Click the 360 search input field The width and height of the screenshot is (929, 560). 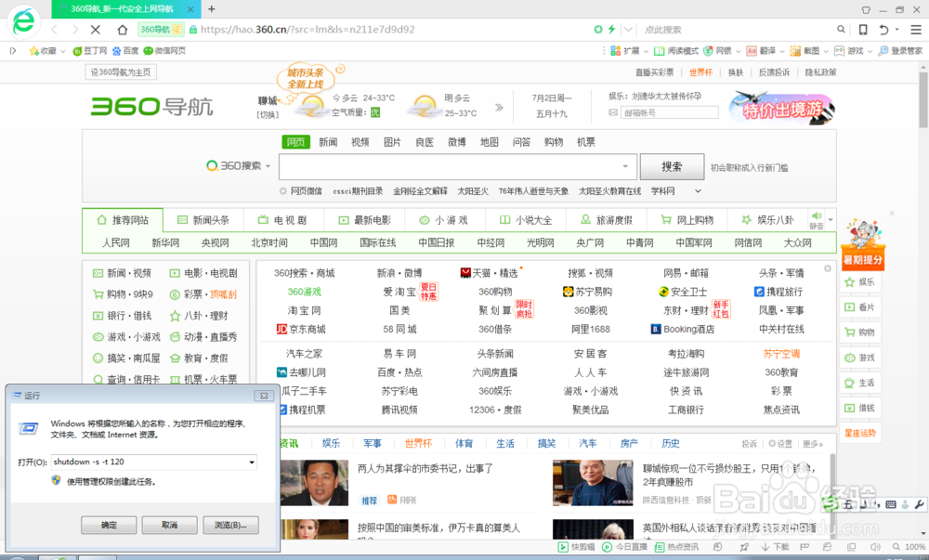click(x=457, y=166)
